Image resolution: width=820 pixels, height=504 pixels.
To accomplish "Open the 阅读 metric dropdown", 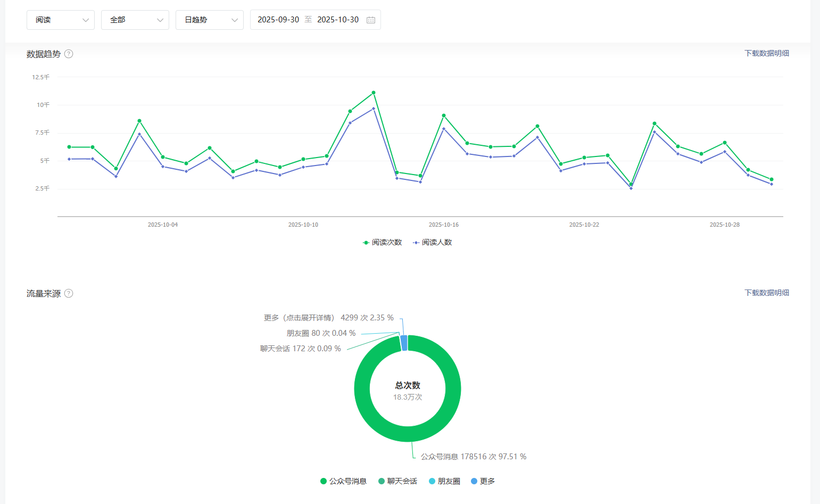I will tap(61, 20).
